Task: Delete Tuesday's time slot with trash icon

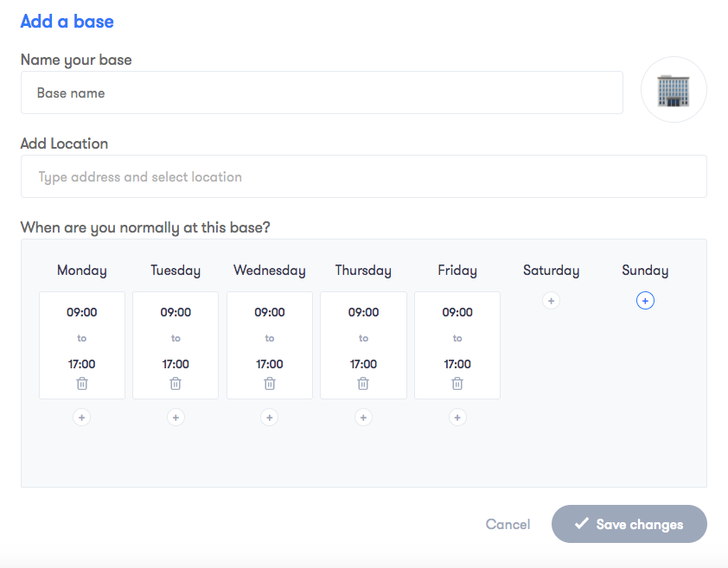Action: click(x=176, y=383)
